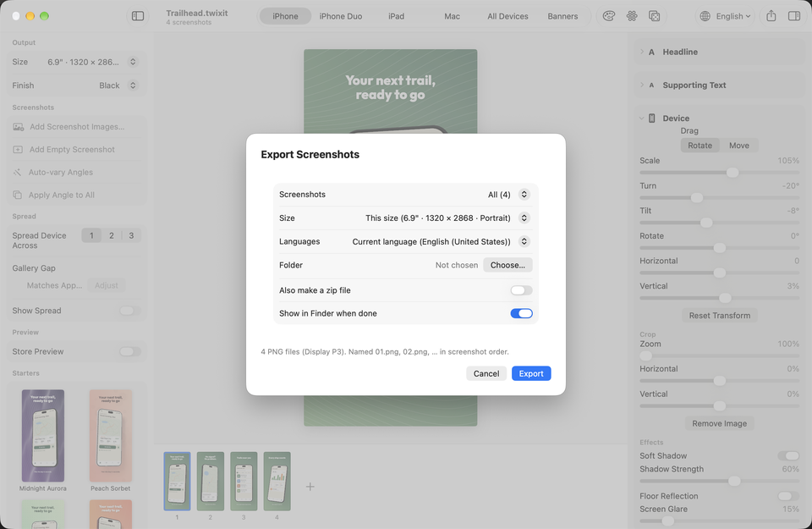Expand the Supporting Text section
Screen dimensions: 812x529
coord(642,85)
